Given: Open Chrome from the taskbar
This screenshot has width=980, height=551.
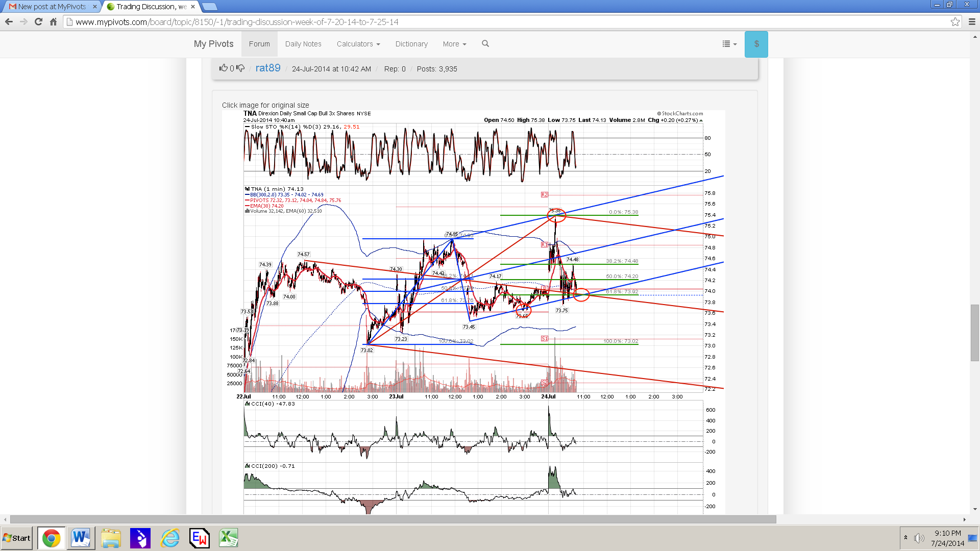Looking at the screenshot, I should pos(51,538).
